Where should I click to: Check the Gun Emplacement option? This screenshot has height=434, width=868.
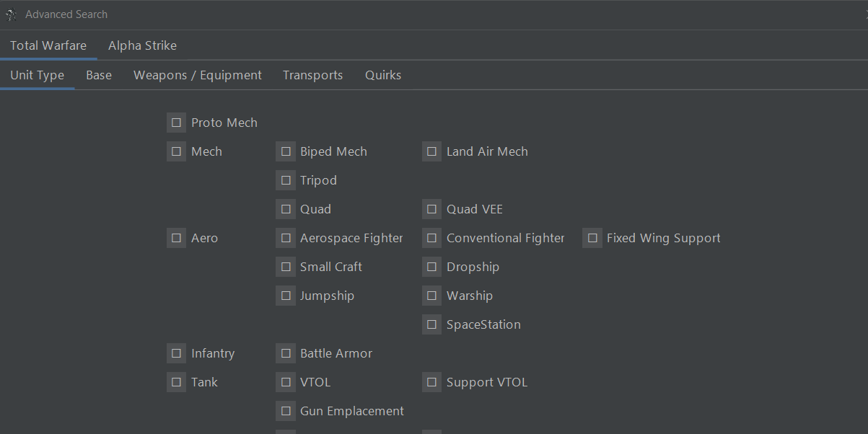click(x=286, y=411)
